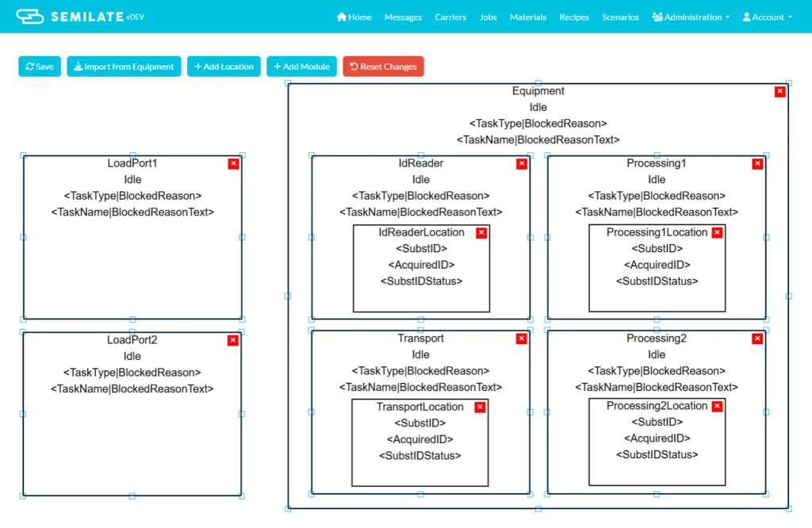This screenshot has height=528, width=812.
Task: Open the Jobs page
Action: pos(488,17)
